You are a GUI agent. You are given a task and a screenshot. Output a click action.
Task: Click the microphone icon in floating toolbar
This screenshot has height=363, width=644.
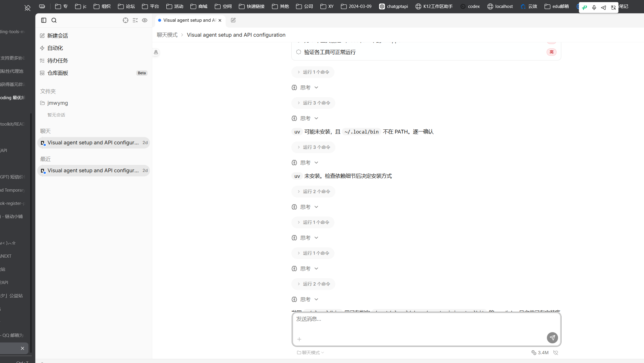[x=594, y=8]
